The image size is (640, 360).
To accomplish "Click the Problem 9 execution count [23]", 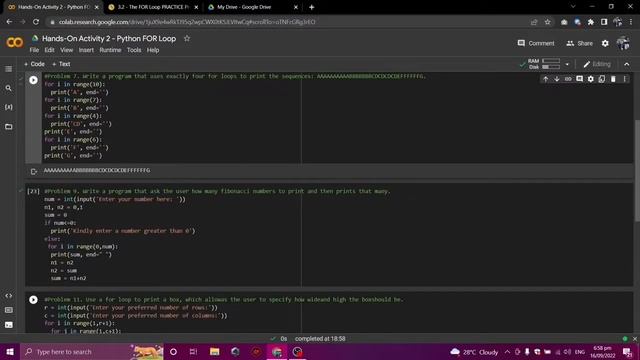I will coord(33,191).
